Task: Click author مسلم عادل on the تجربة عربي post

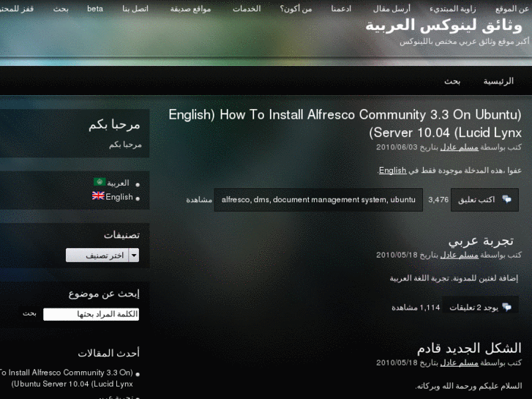Action: tap(459, 255)
